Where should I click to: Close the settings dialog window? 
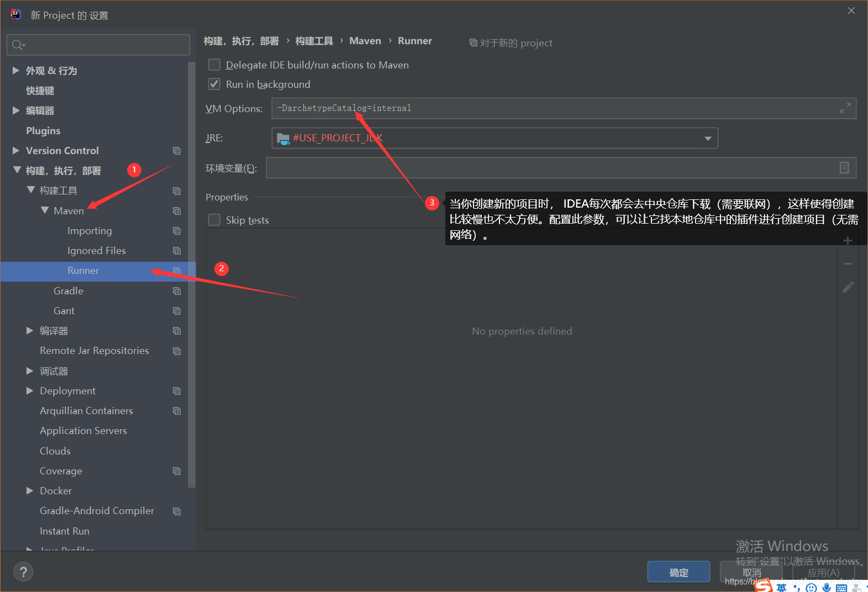pyautogui.click(x=851, y=10)
